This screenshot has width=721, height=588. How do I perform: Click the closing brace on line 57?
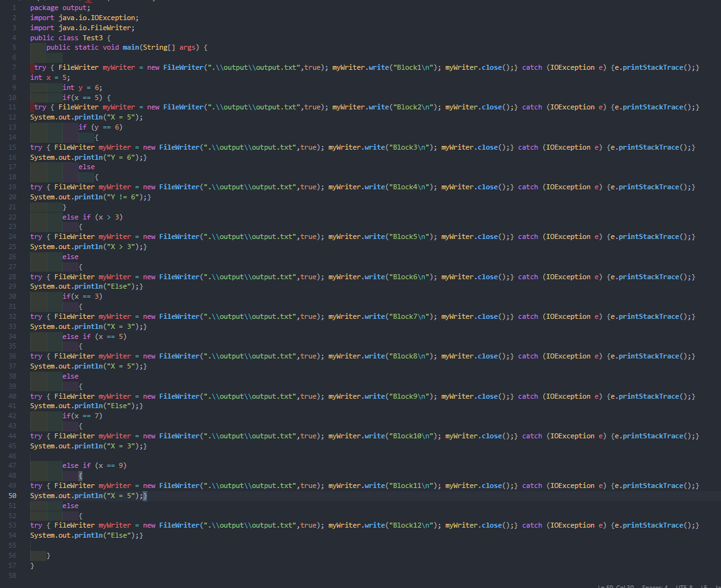(x=32, y=565)
